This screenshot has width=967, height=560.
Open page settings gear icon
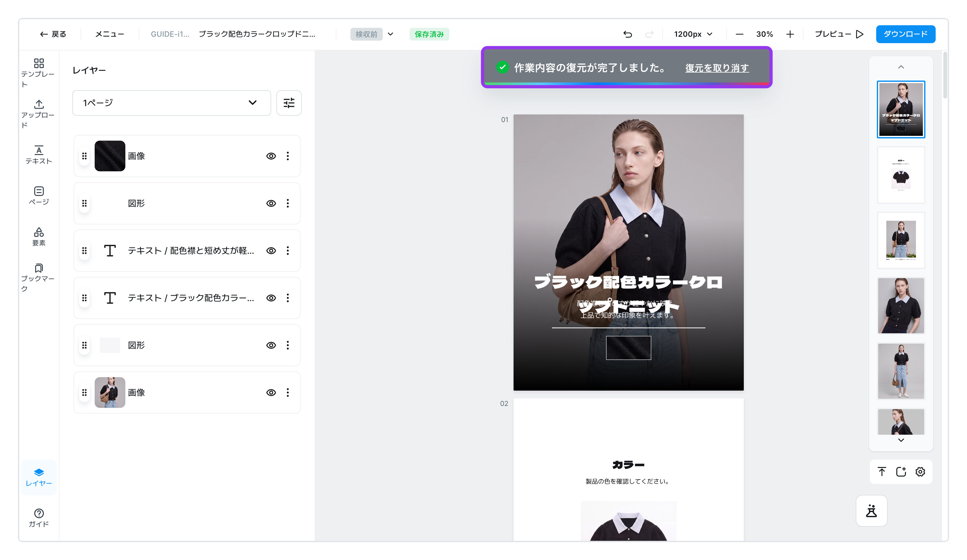pyautogui.click(x=920, y=472)
